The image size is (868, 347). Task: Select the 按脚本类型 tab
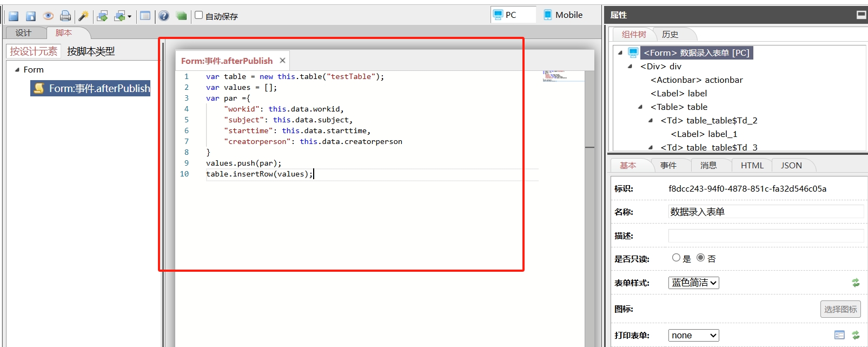[91, 51]
